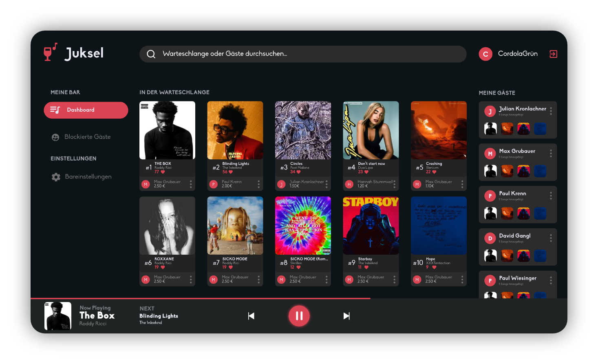Click the red song progress bar
This screenshot has height=364, width=598.
point(201,298)
